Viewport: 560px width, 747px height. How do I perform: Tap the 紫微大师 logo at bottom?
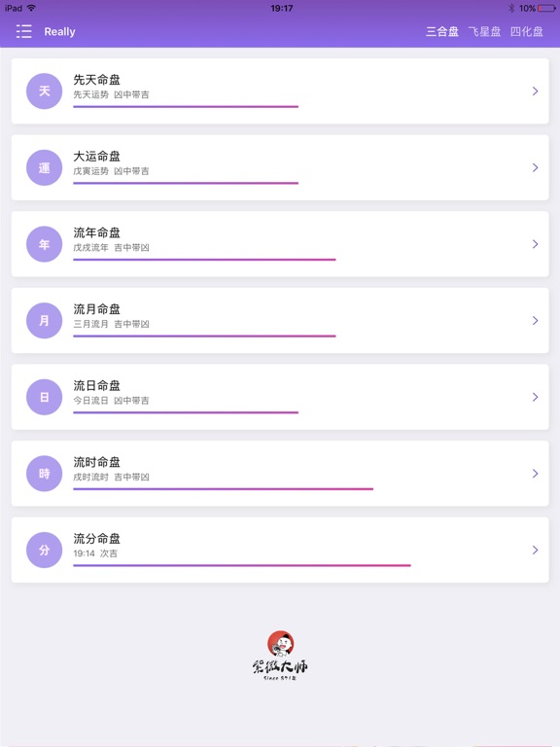pos(280,656)
